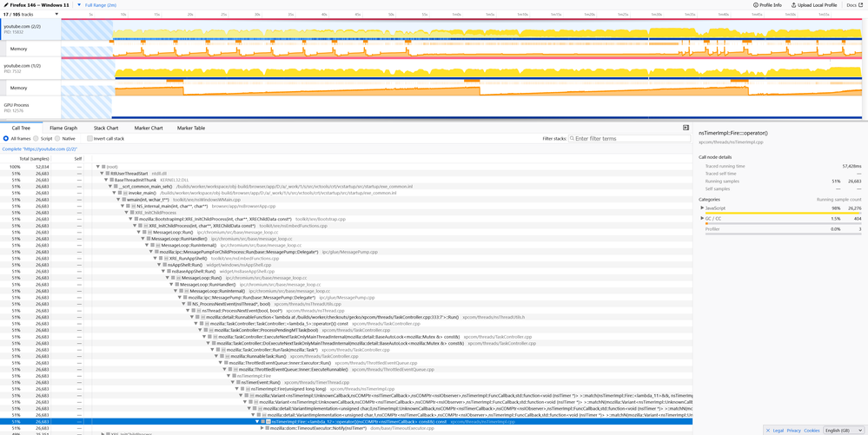Open the Profile Info panel

click(x=767, y=5)
